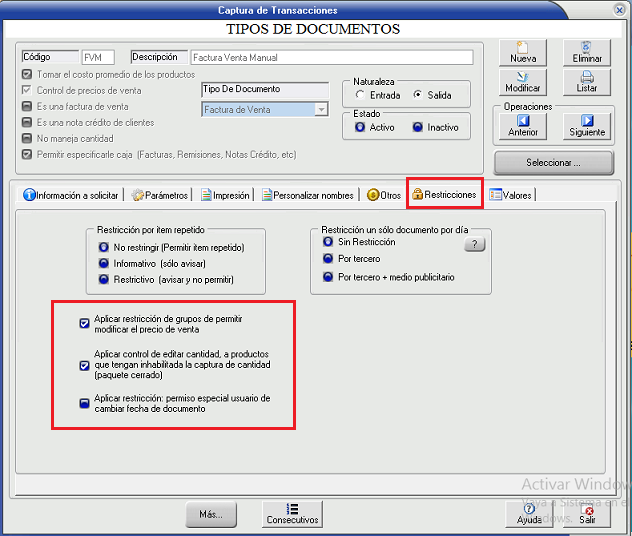Image resolution: width=632 pixels, height=536 pixels.
Task: Enable group restriction for modifying sale price
Action: tap(85, 323)
